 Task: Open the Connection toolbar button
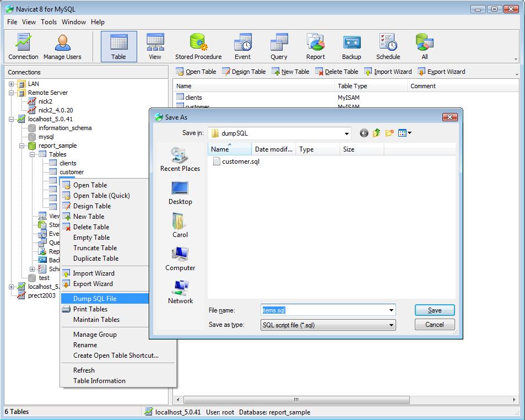click(x=23, y=46)
